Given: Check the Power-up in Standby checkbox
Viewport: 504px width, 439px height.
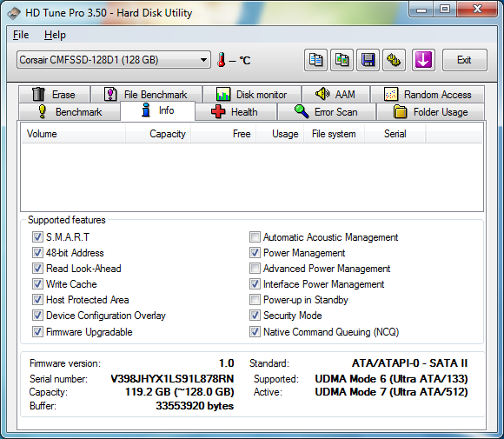Looking at the screenshot, I should point(255,300).
